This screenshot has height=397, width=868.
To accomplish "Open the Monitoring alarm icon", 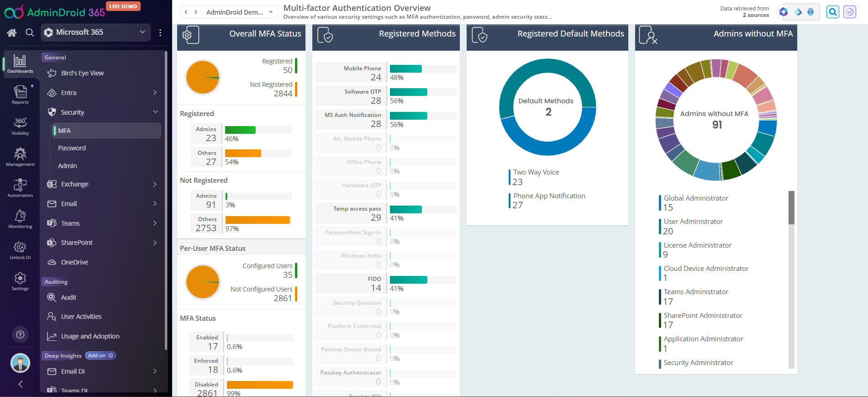I will (x=20, y=219).
